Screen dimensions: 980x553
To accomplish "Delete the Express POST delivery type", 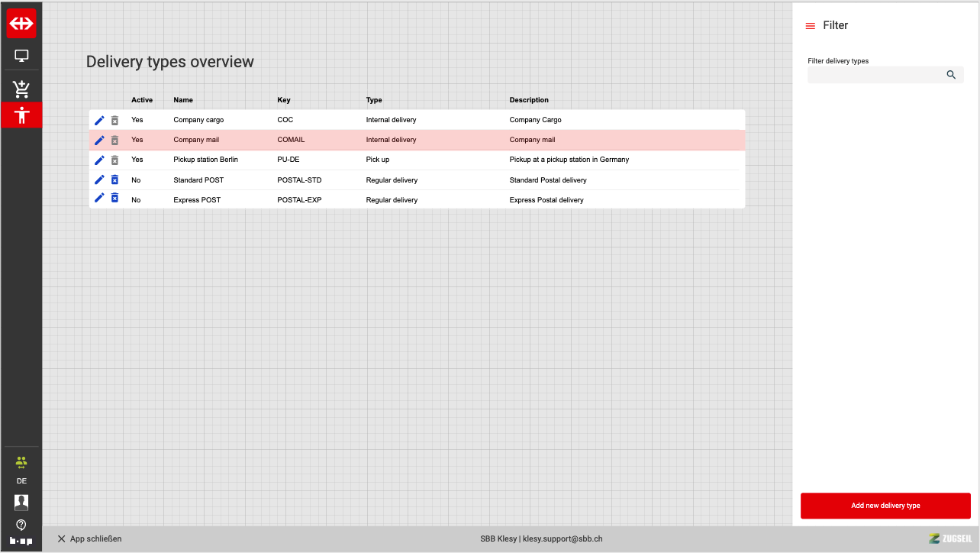I will pos(114,199).
